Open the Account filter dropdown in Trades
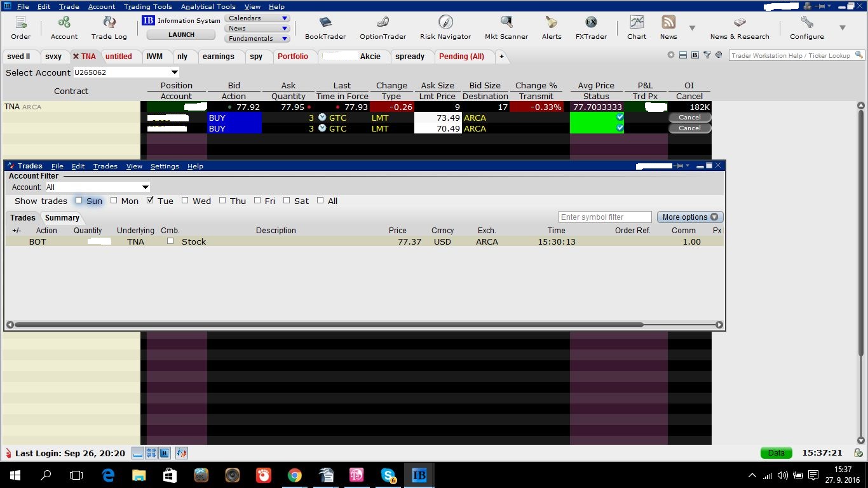The image size is (868, 488). coord(98,187)
